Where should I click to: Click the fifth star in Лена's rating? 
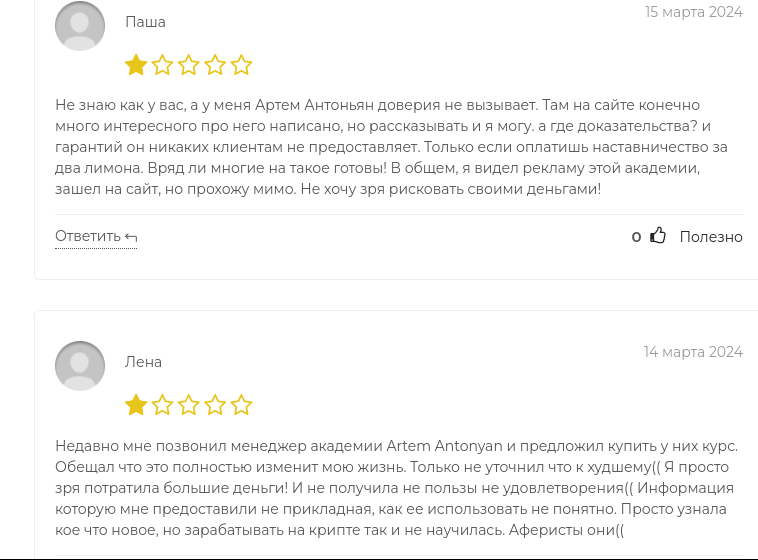(x=241, y=406)
